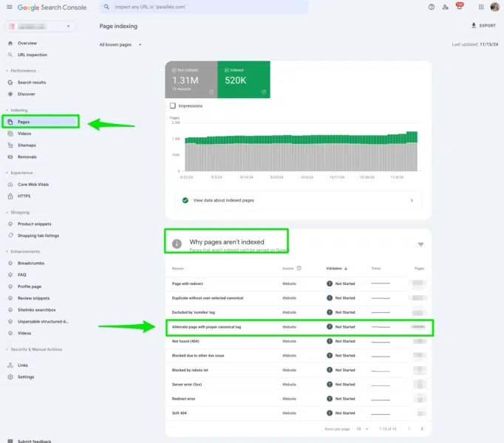Open Alternate page with proper canonical tag row
The image size is (504, 443).
[299, 327]
